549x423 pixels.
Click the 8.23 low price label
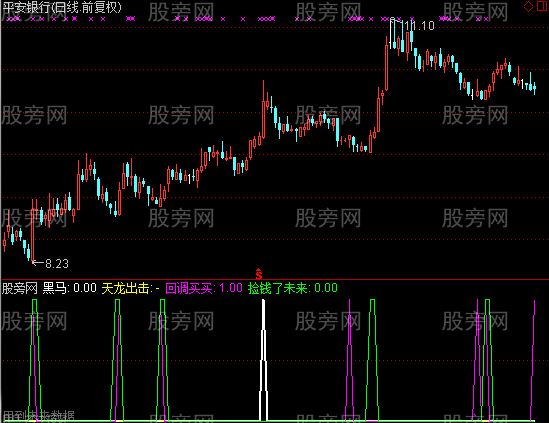click(57, 263)
